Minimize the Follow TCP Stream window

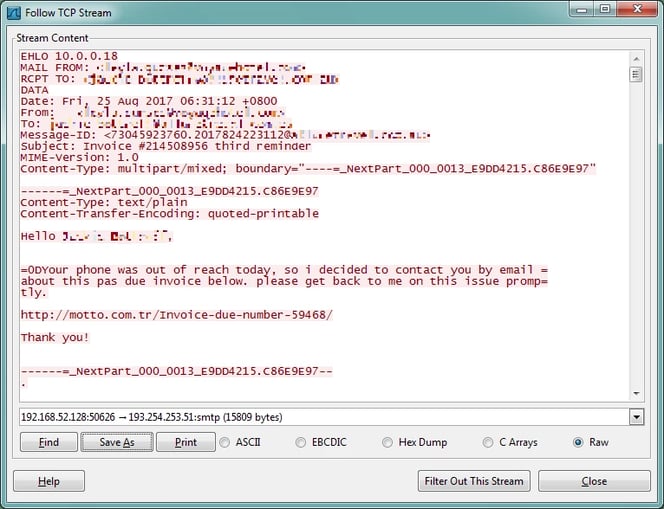pyautogui.click(x=580, y=11)
